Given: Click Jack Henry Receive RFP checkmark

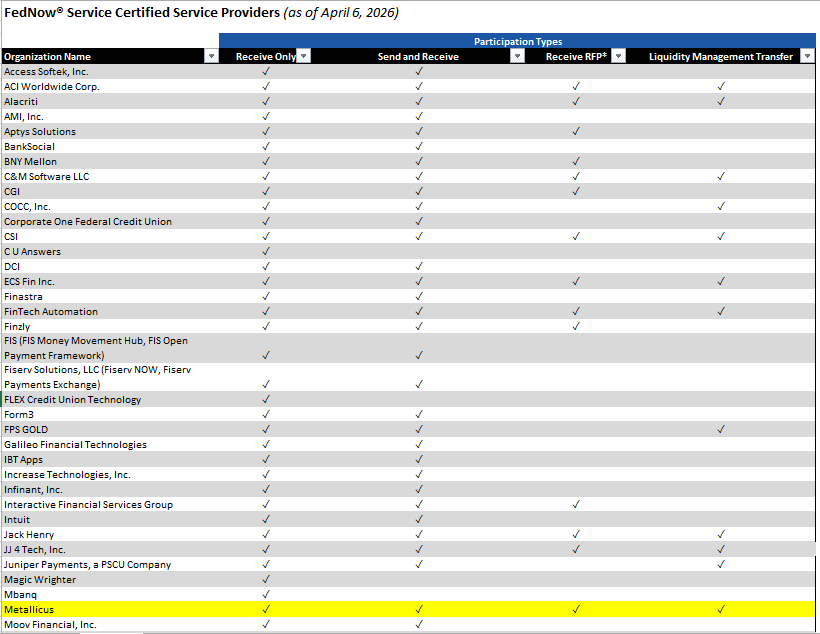Looking at the screenshot, I should [576, 534].
